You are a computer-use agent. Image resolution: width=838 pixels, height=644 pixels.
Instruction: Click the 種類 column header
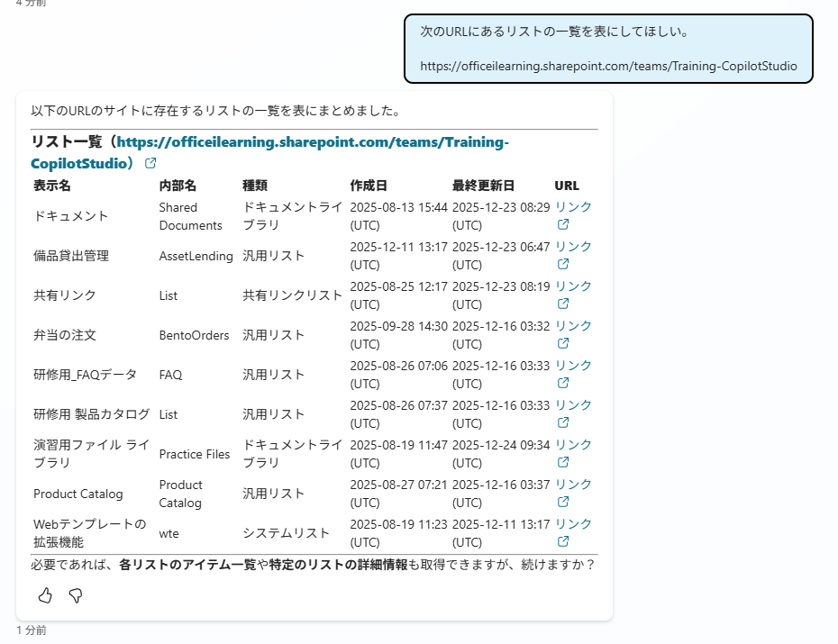coord(255,186)
